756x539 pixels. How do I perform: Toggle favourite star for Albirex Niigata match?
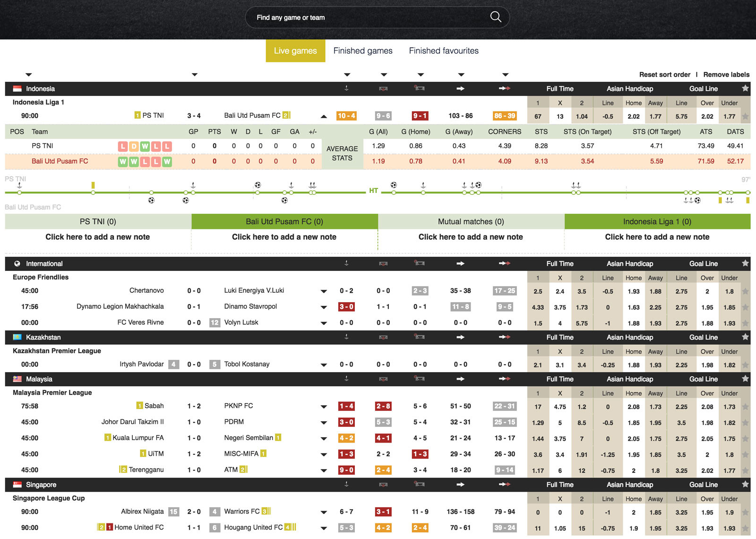[x=745, y=513]
